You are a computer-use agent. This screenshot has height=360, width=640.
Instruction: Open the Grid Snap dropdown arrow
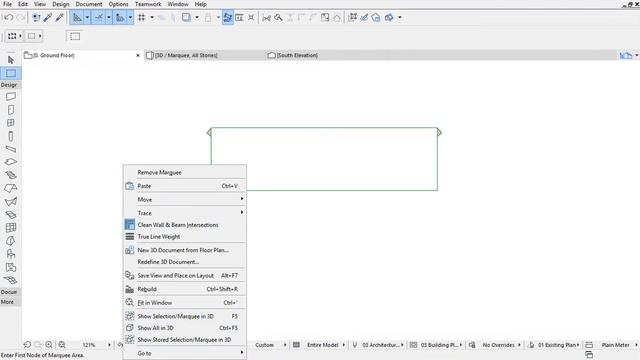click(152, 18)
